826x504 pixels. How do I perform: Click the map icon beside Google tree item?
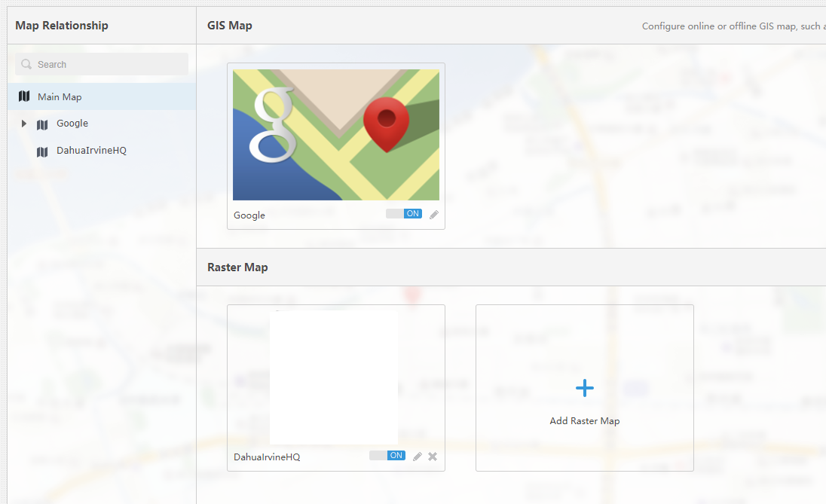tap(43, 125)
